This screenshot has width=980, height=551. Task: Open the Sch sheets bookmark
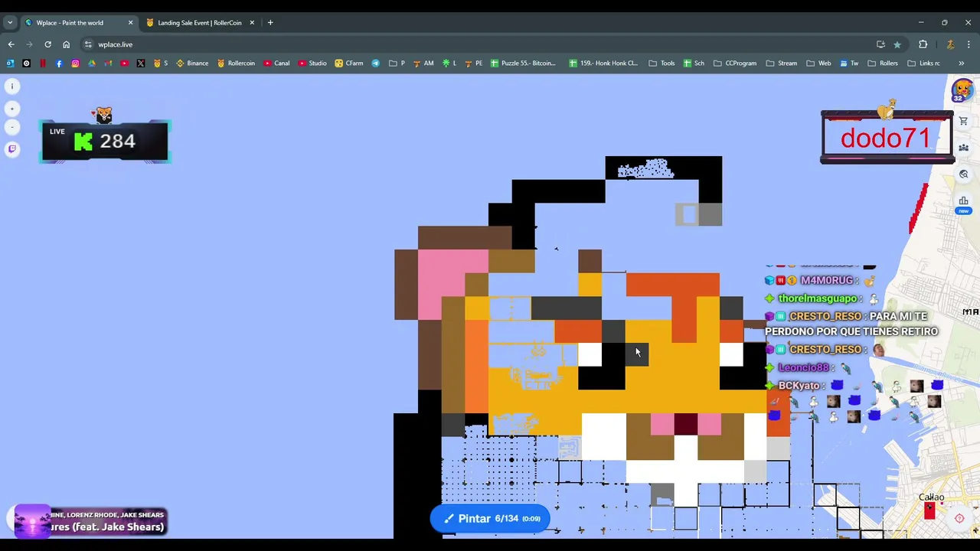(x=694, y=63)
